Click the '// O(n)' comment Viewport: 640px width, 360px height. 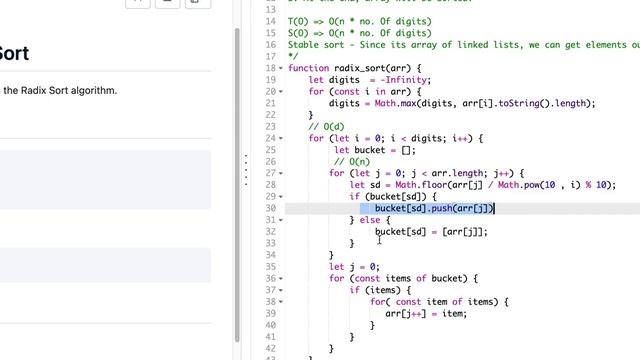click(x=352, y=162)
